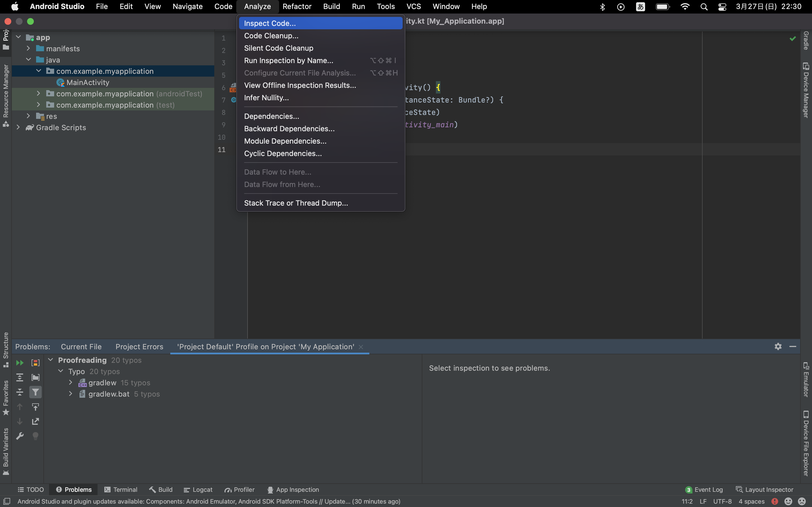Open inspection settings with wrench icon

point(19,435)
